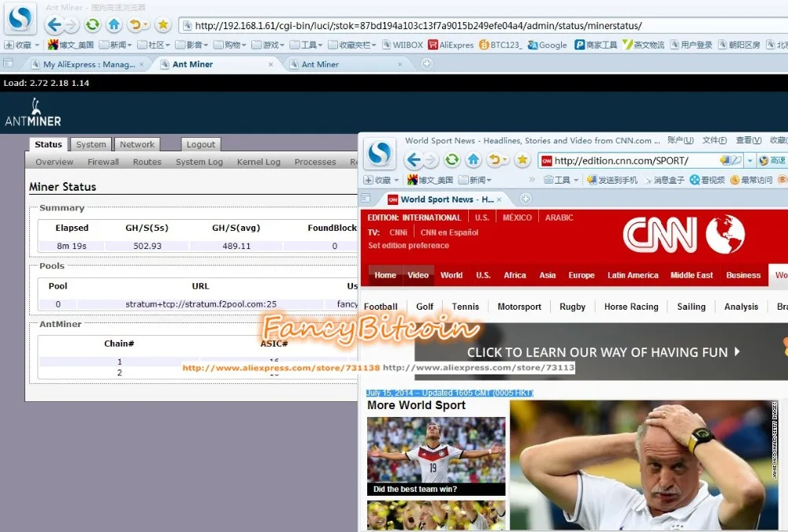Open System Log subpage in AntMiner
The width and height of the screenshot is (788, 532).
pyautogui.click(x=199, y=162)
